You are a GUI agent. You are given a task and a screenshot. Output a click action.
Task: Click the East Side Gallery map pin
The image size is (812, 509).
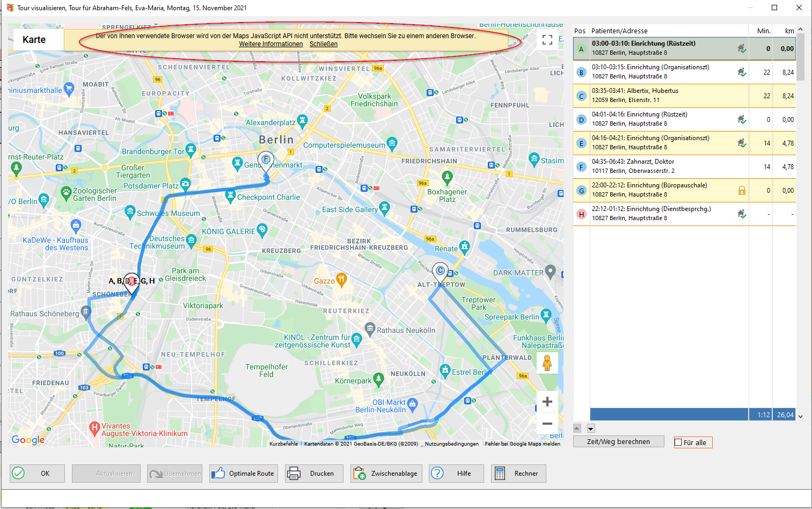pos(384,208)
